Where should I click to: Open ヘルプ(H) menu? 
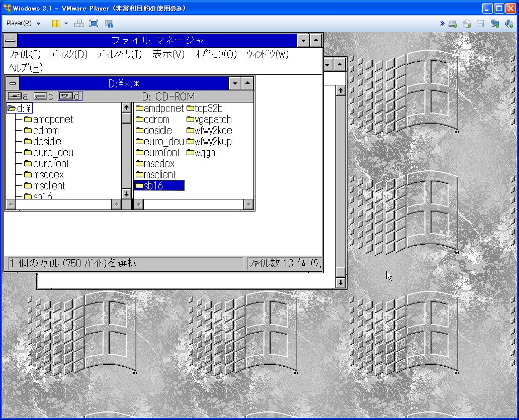tap(26, 68)
